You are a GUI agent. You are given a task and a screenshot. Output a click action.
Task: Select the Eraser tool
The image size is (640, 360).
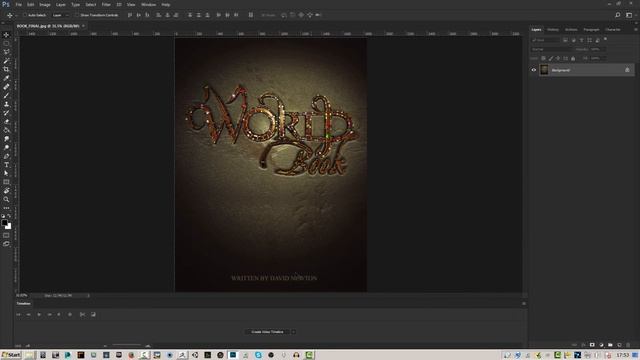click(x=6, y=121)
